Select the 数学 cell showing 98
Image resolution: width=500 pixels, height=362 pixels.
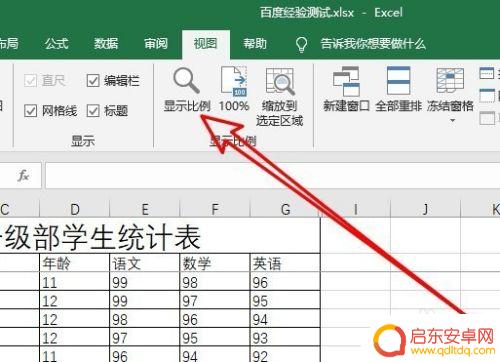pyautogui.click(x=215, y=282)
